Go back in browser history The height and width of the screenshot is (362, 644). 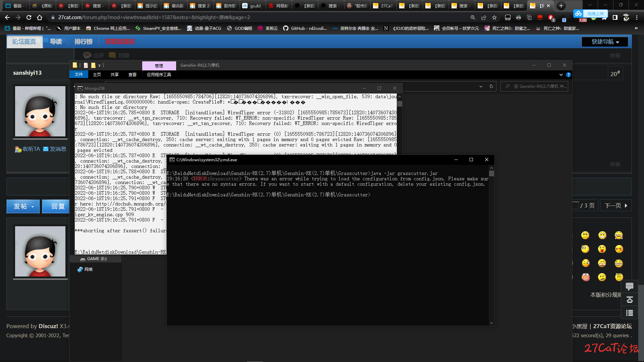point(7,17)
